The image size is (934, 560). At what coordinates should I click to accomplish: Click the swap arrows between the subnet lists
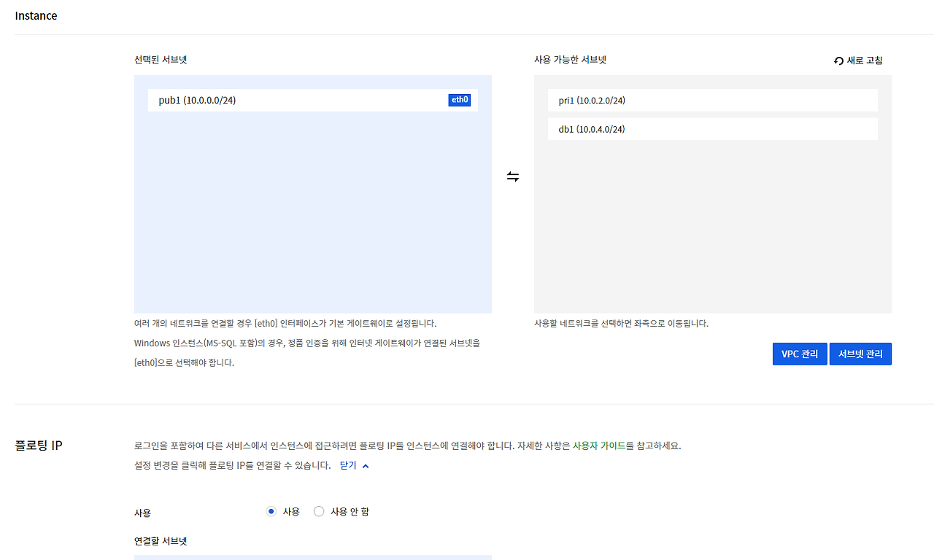(x=513, y=176)
